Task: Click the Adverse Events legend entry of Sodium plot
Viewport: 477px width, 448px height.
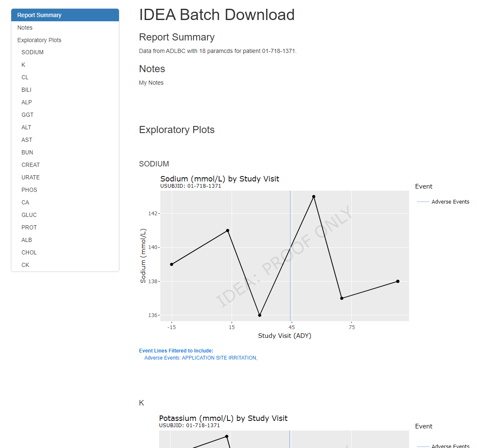Action: tap(443, 201)
